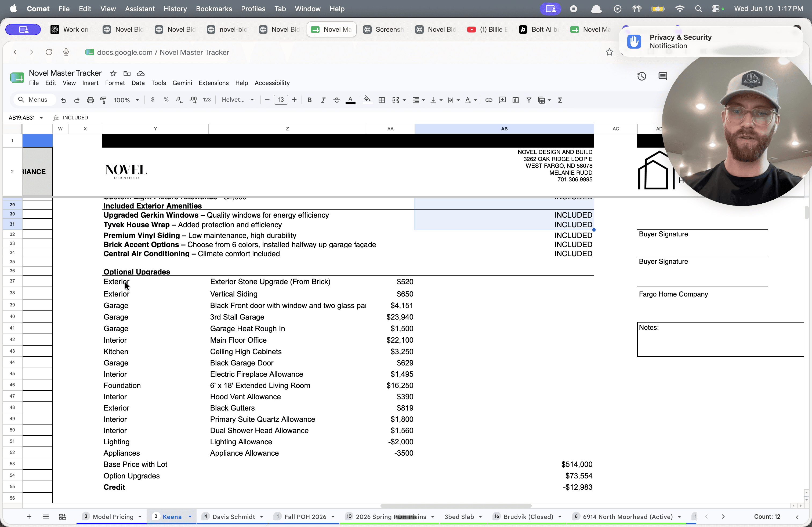Apply currency format with dollar icon
The image size is (812, 527).
coord(153,100)
